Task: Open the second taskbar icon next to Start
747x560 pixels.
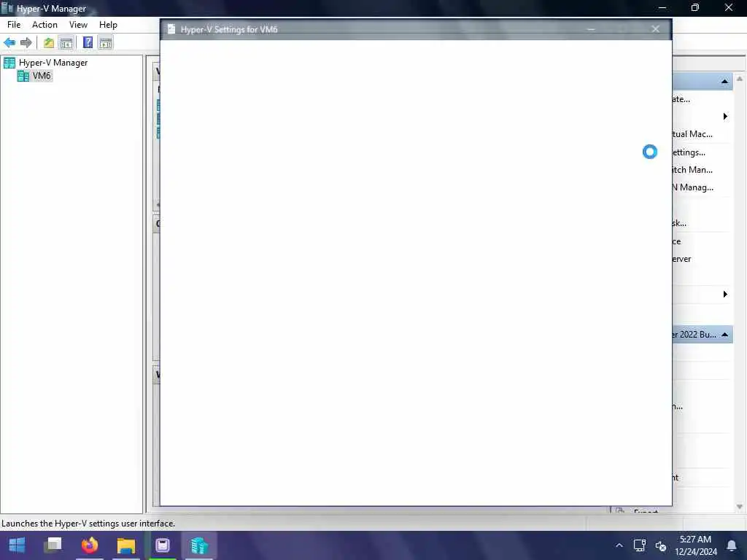Action: (x=53, y=545)
